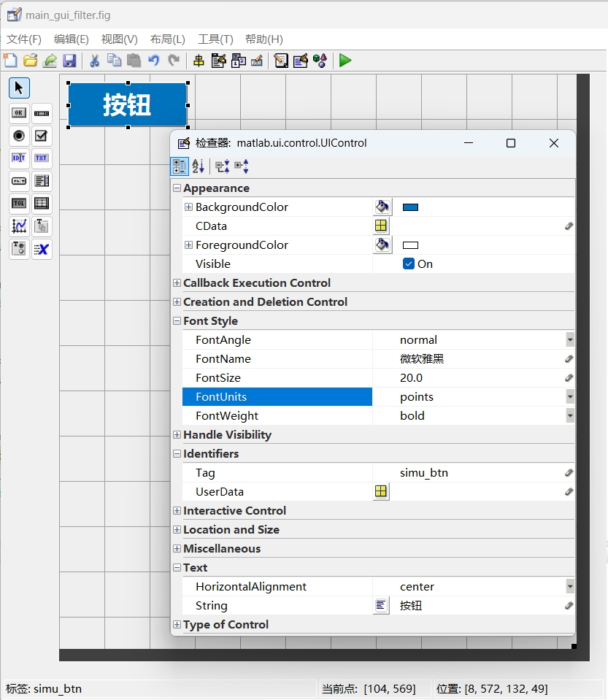This screenshot has height=700, width=608.
Task: Run the GUI with the green Run arrow
Action: point(345,61)
